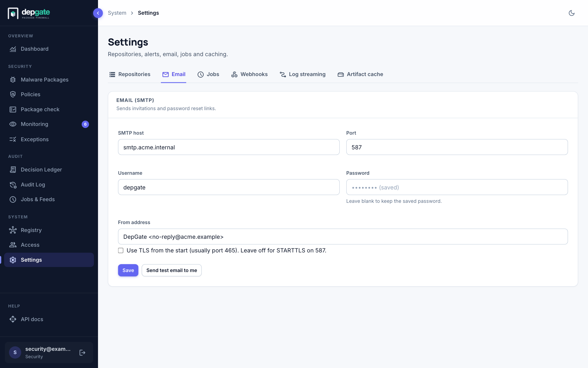
Task: Collapse the sidebar with the chevron button
Action: click(98, 13)
